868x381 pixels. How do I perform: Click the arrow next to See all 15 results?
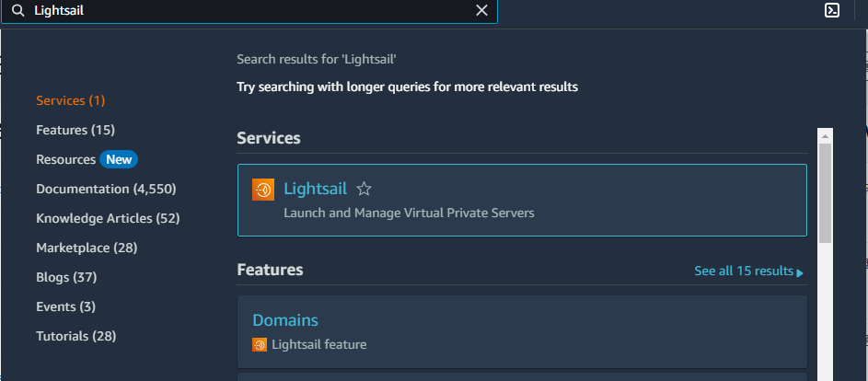pyautogui.click(x=800, y=272)
